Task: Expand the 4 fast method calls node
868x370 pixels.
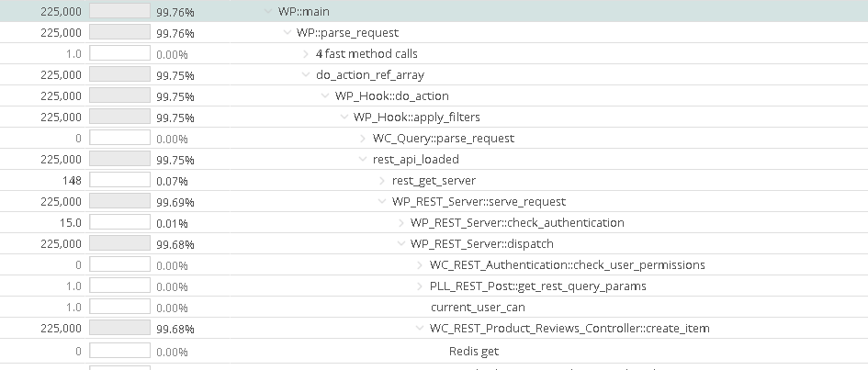Action: pos(306,53)
